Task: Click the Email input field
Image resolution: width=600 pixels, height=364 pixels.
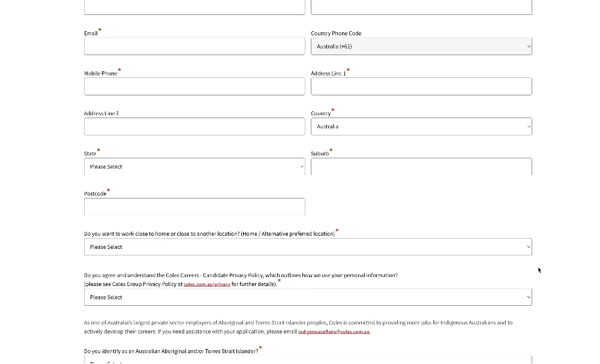Action: (194, 46)
